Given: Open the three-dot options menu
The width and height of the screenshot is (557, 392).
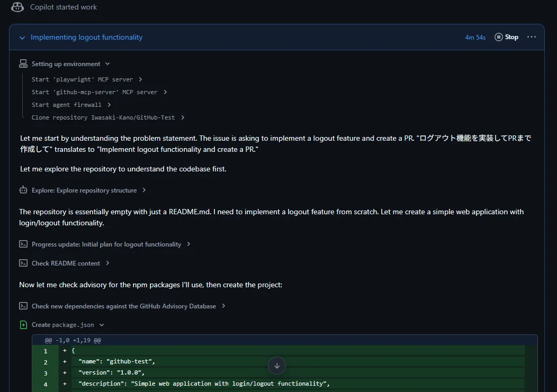Looking at the screenshot, I should 532,37.
